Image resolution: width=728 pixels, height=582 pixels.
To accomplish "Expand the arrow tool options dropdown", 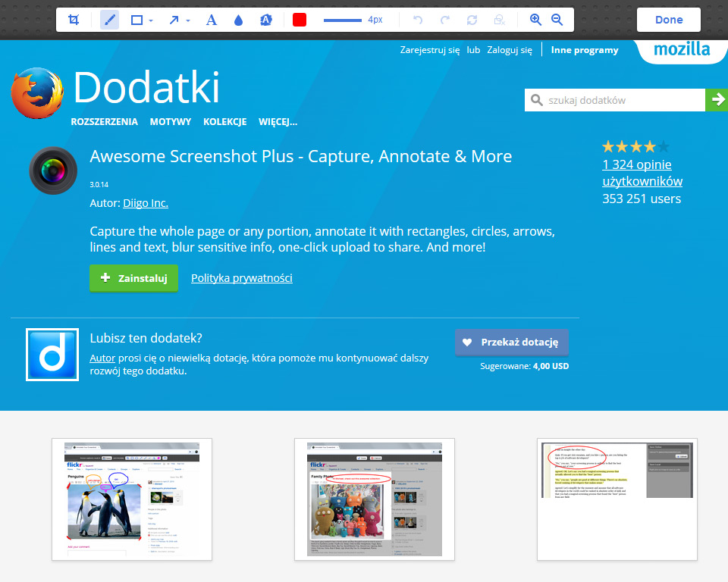I will pyautogui.click(x=188, y=20).
